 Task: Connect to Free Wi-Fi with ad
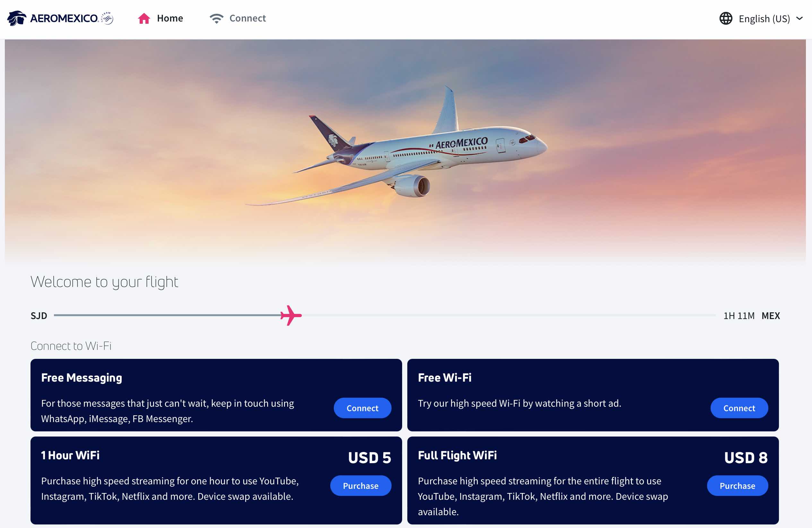pyautogui.click(x=739, y=408)
